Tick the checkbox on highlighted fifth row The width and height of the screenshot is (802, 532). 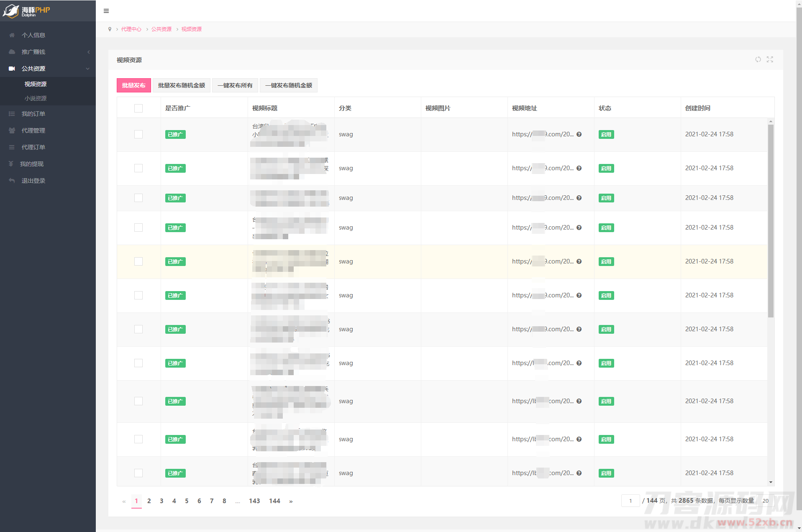click(138, 261)
